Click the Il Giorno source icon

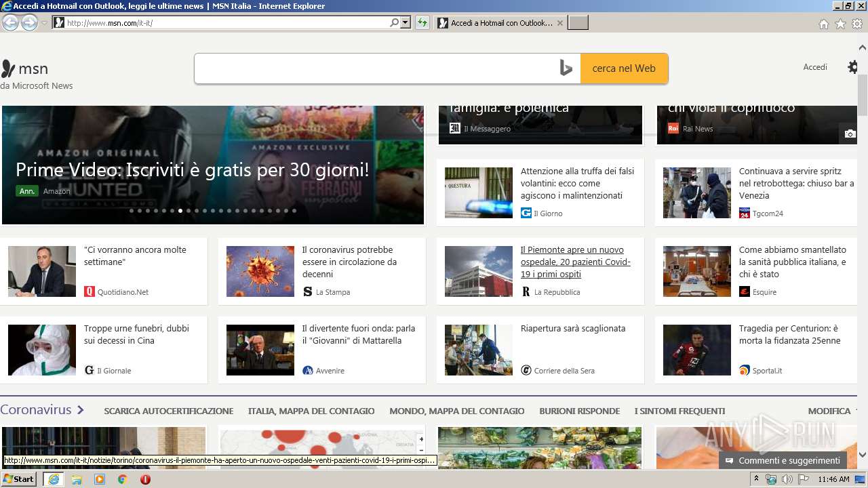tap(526, 213)
